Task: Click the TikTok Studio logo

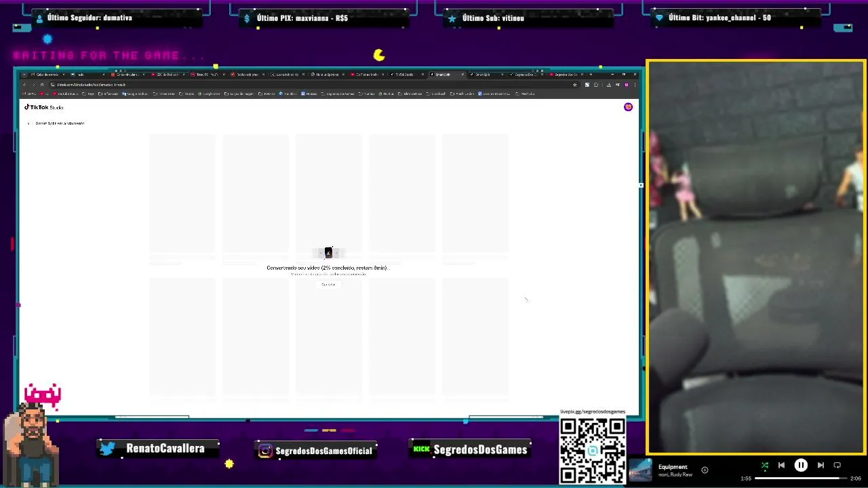Action: (x=44, y=107)
